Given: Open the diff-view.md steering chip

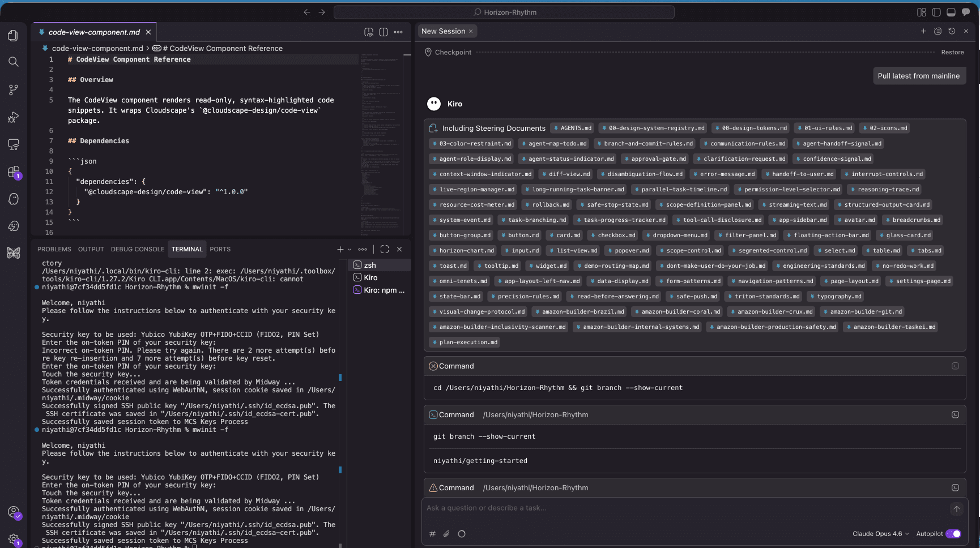Looking at the screenshot, I should coord(565,174).
